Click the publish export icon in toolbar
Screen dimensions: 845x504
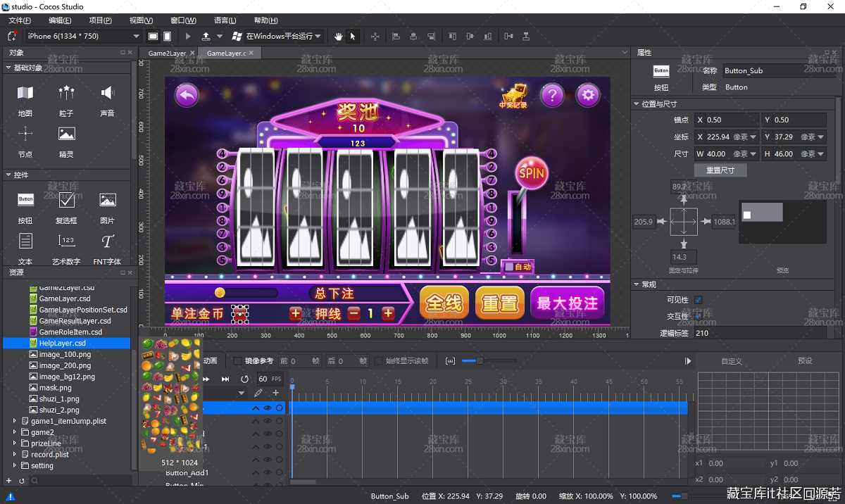[x=206, y=36]
